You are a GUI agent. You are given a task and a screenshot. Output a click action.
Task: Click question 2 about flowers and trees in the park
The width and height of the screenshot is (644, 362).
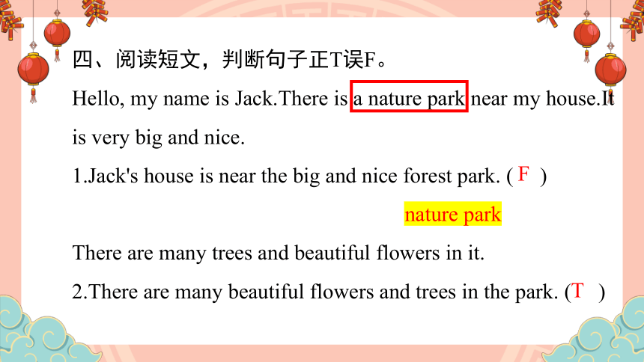click(x=338, y=292)
